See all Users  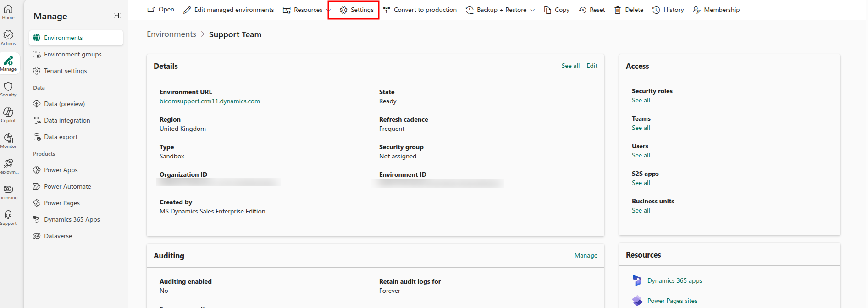click(x=641, y=155)
